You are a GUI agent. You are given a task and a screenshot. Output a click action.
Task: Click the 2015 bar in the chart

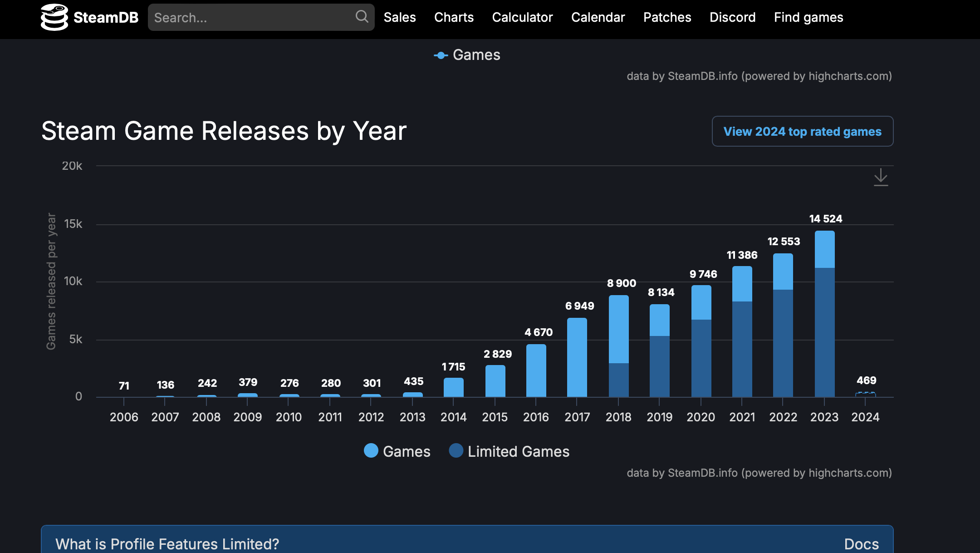(495, 381)
